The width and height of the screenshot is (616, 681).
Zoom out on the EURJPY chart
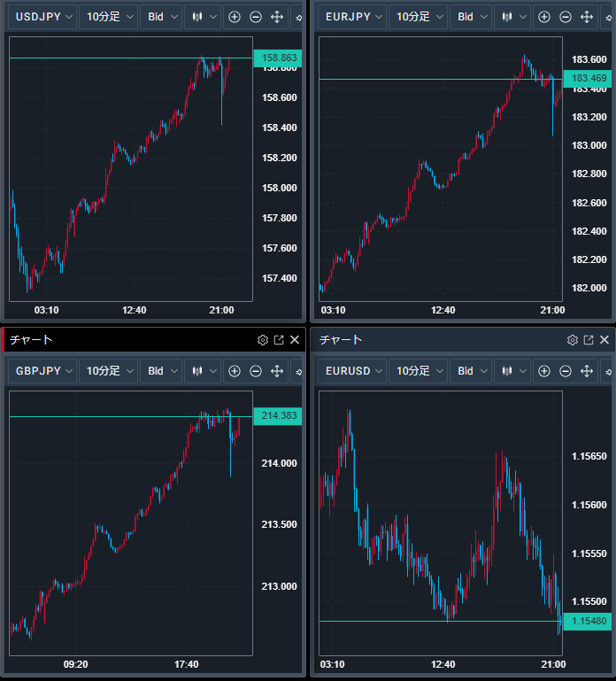point(566,17)
